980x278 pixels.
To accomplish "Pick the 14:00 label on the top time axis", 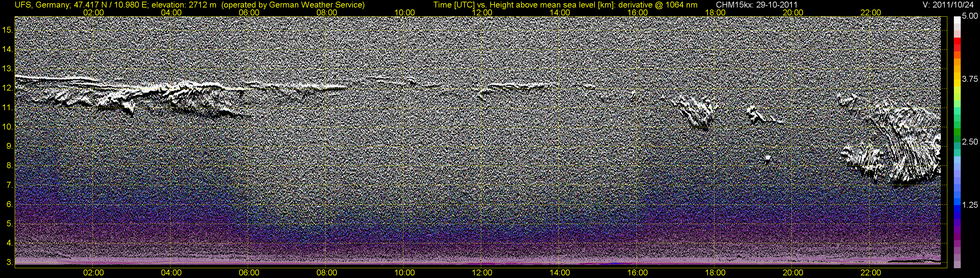I will point(560,12).
